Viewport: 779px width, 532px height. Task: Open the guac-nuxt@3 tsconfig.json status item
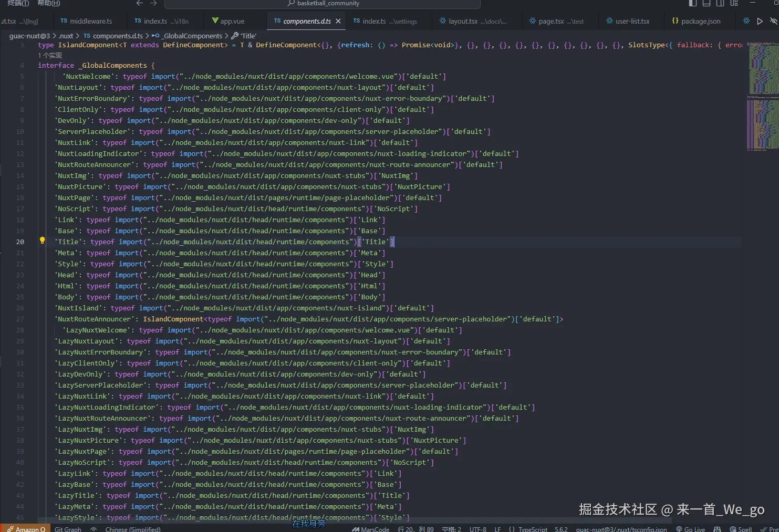click(x=621, y=529)
